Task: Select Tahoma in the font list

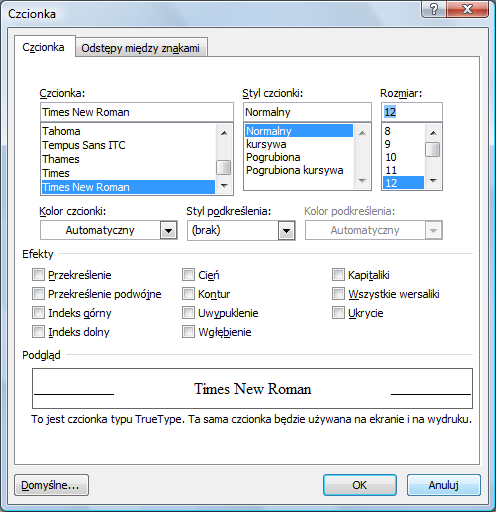Action: pos(128,131)
